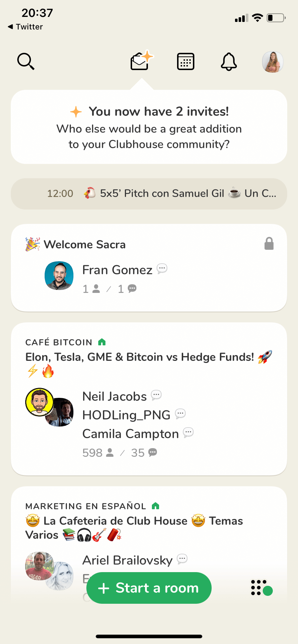Tap the invites envelope icon
298x644 pixels.
click(140, 61)
